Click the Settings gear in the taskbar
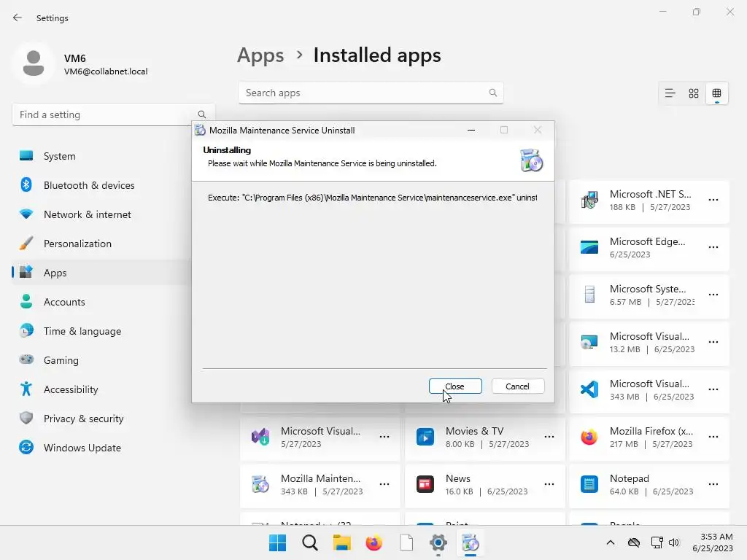This screenshot has height=560, width=747. click(x=438, y=542)
